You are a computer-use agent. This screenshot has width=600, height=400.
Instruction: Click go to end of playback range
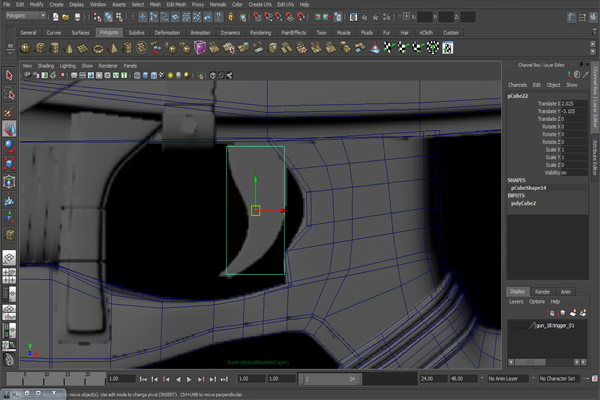click(224, 379)
